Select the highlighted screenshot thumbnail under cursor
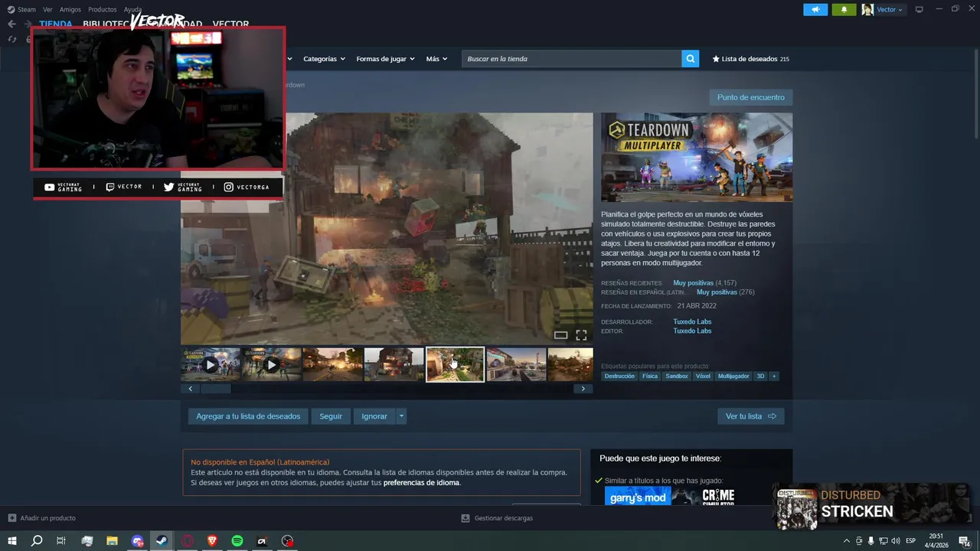Viewport: 980px width, 551px height. tap(455, 365)
